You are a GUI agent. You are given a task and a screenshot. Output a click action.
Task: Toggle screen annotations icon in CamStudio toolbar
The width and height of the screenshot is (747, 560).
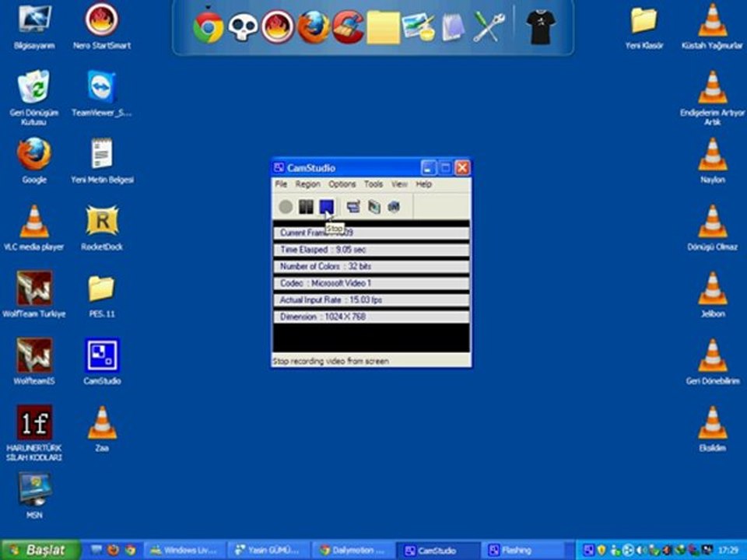click(x=353, y=207)
